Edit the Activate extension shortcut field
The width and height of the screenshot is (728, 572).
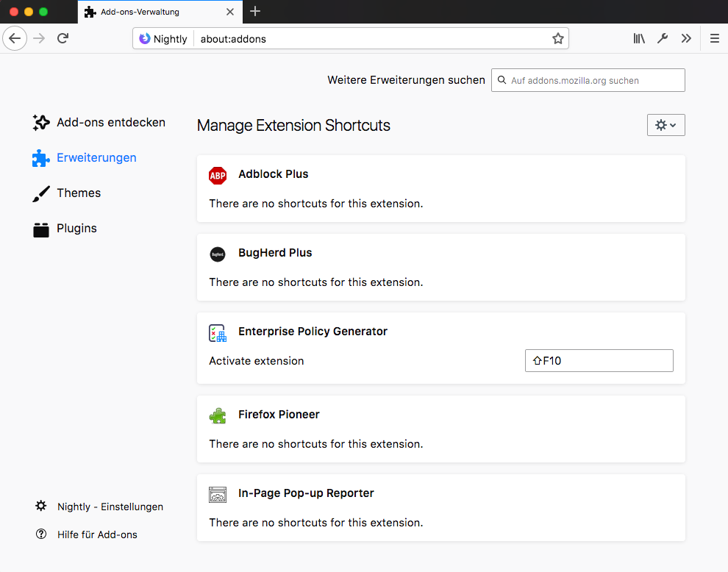pos(599,361)
